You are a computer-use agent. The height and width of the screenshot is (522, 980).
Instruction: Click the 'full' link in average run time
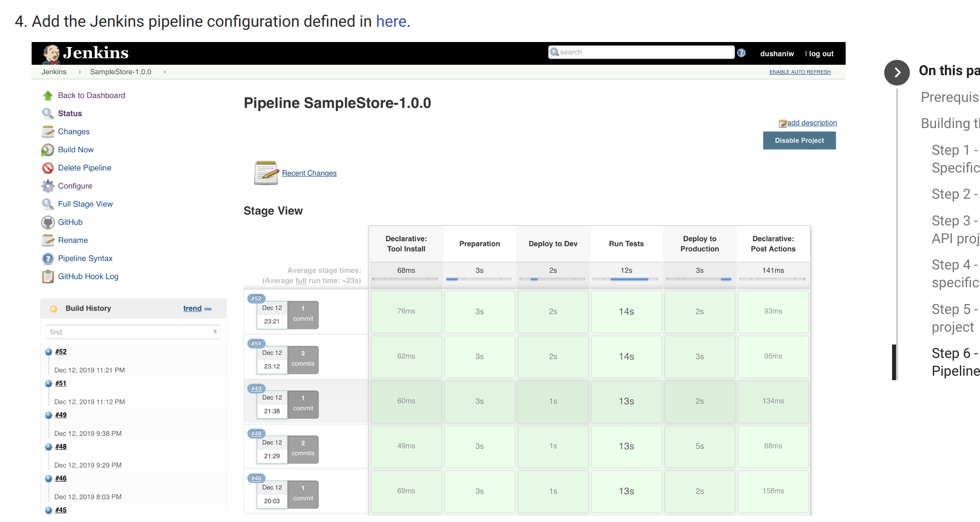pos(301,281)
